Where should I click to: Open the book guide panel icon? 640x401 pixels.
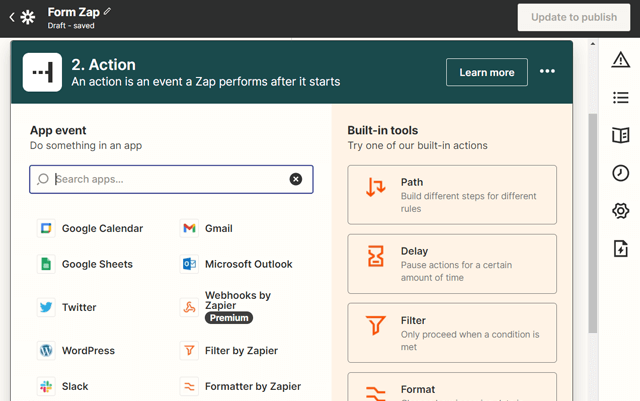[620, 135]
